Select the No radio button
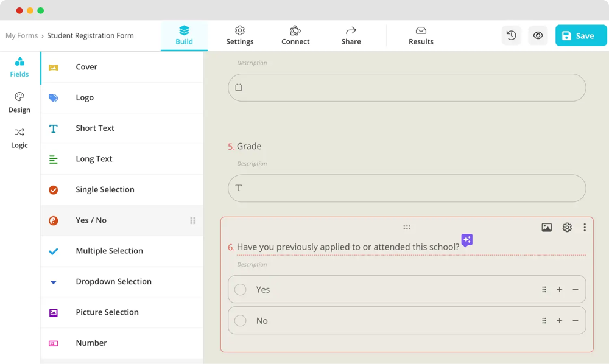Screen dimensions: 609x364 241,321
